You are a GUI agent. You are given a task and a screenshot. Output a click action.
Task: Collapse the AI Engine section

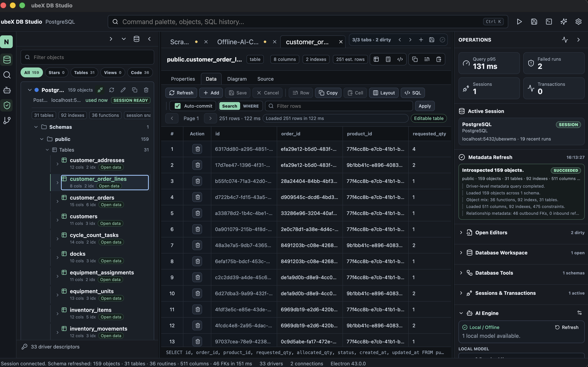pyautogui.click(x=461, y=313)
